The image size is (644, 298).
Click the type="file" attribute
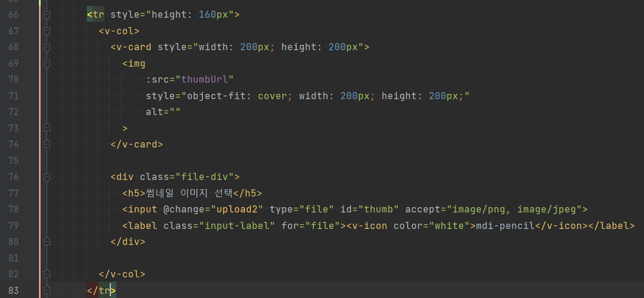point(302,209)
